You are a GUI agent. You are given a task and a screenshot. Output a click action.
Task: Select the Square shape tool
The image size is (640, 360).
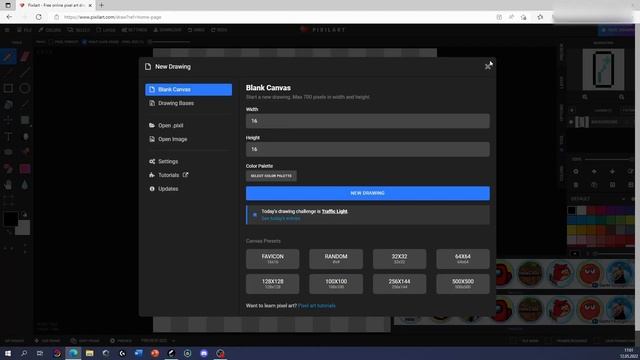pyautogui.click(x=8, y=88)
